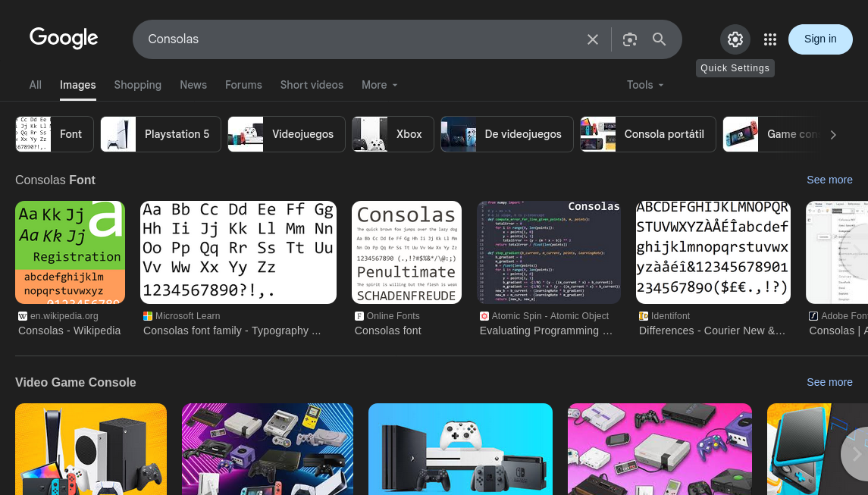Click next arrow on console carousel
The height and width of the screenshot is (495, 868).
coord(857,453)
